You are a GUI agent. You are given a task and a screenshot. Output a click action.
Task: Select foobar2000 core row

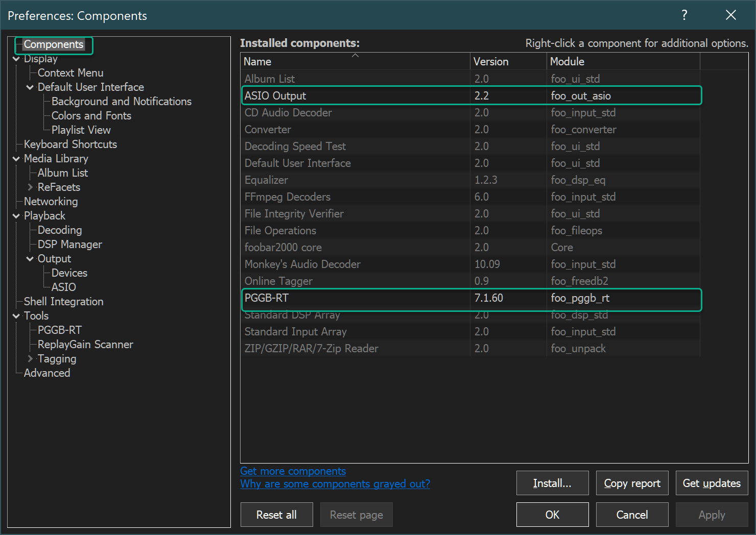pyautogui.click(x=470, y=248)
